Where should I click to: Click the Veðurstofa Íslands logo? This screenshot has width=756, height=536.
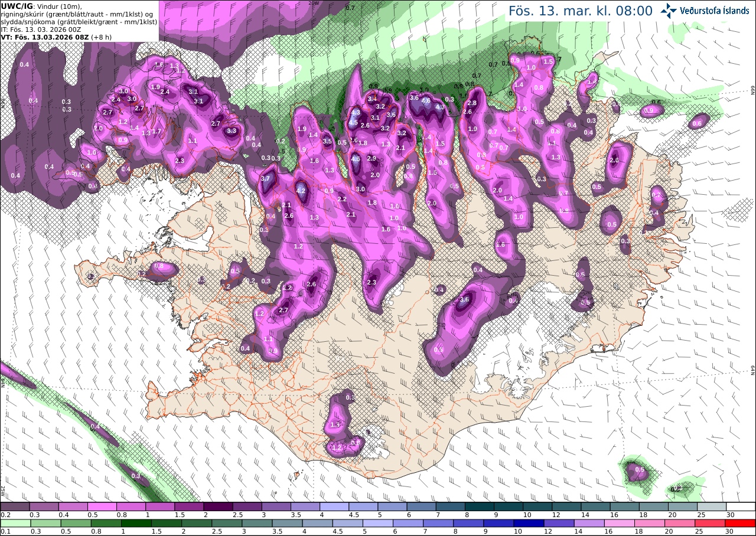pos(705,10)
